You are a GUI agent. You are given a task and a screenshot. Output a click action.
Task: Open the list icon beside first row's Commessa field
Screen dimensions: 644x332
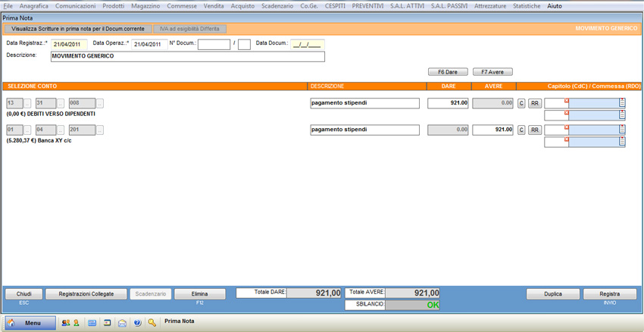click(x=622, y=103)
